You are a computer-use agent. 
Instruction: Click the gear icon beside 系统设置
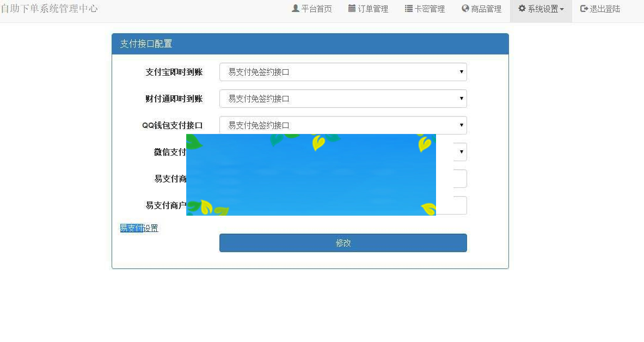pos(522,8)
